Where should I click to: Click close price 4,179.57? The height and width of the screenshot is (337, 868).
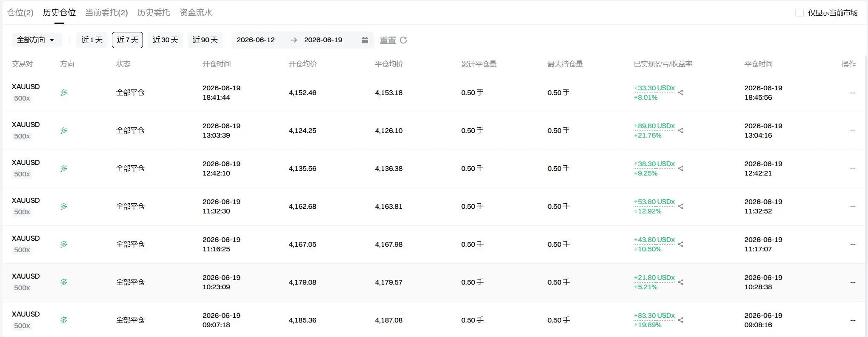[x=389, y=282]
